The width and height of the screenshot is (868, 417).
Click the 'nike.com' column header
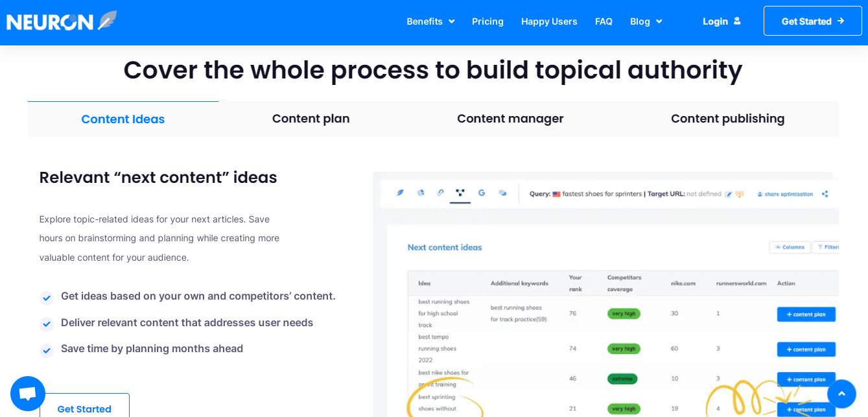pyautogui.click(x=683, y=283)
